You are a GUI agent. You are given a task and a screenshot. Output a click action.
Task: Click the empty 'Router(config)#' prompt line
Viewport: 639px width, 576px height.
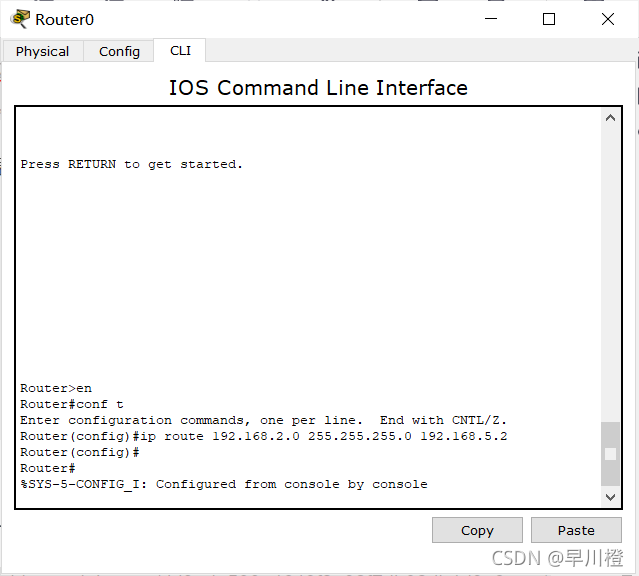(x=80, y=452)
